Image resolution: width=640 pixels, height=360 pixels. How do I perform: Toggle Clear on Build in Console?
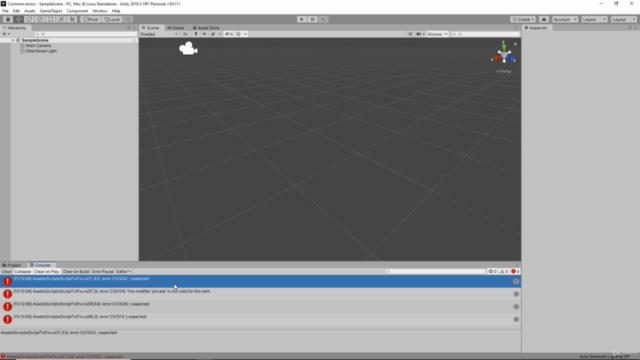coord(76,271)
